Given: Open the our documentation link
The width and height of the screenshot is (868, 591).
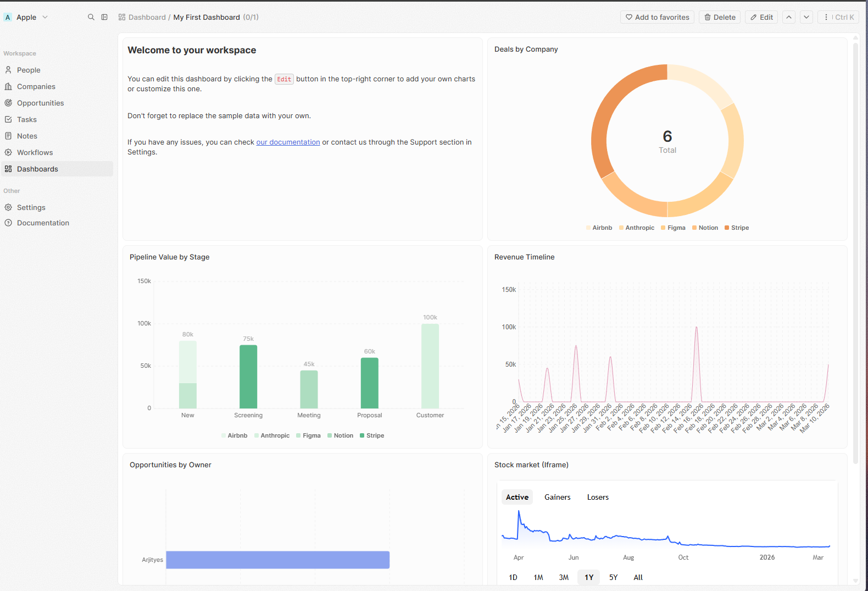Looking at the screenshot, I should tap(288, 142).
